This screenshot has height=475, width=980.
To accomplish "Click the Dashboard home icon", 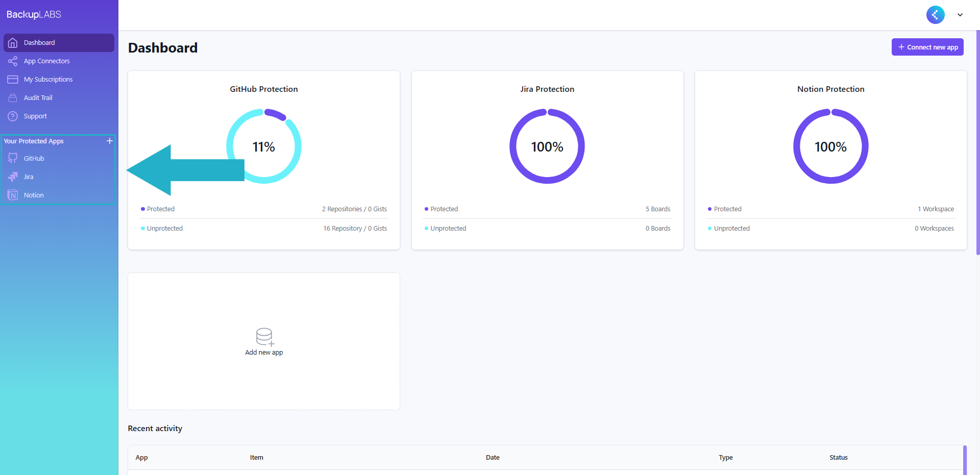I will click(13, 43).
